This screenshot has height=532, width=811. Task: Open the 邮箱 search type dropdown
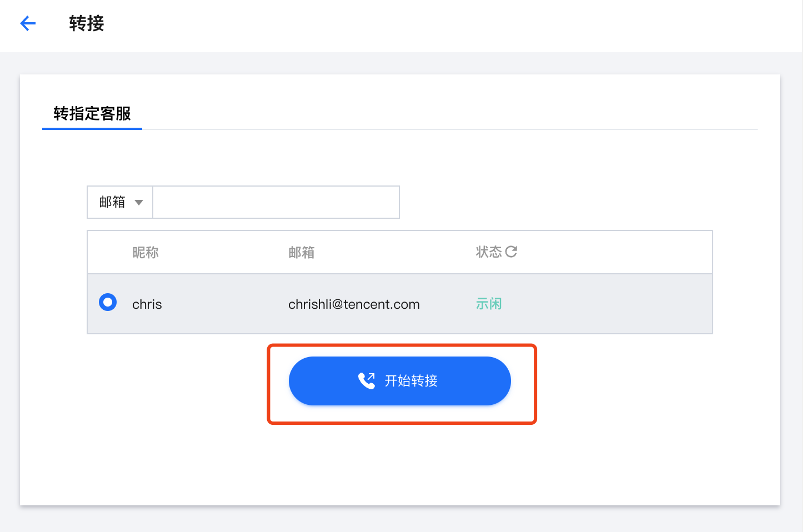pyautogui.click(x=120, y=202)
